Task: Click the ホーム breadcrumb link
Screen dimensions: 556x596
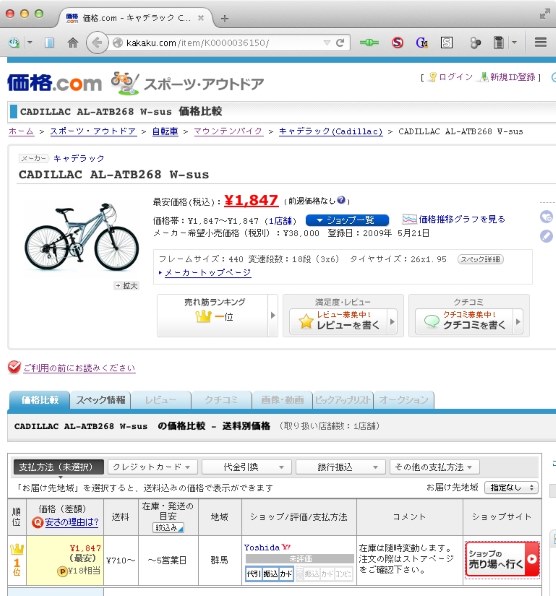Action: point(21,132)
